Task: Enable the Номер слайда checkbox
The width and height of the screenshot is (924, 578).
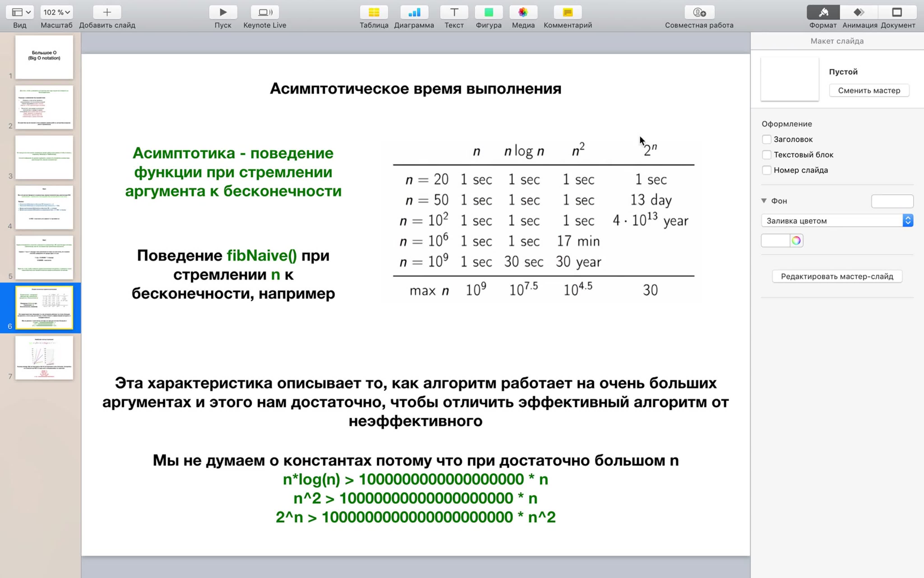Action: (x=766, y=170)
